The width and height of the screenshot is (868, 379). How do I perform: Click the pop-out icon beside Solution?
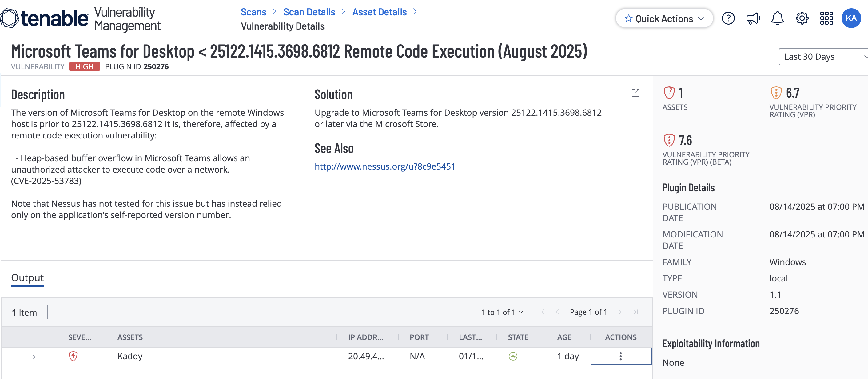click(x=635, y=93)
